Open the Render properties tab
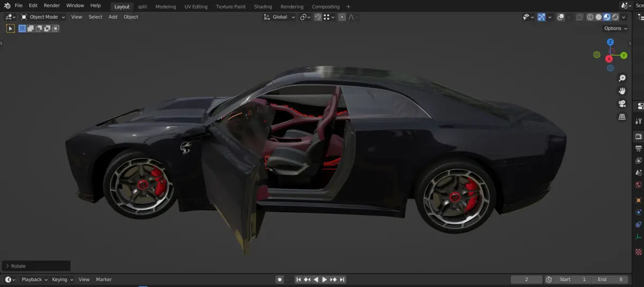The width and height of the screenshot is (644, 287). (x=639, y=137)
